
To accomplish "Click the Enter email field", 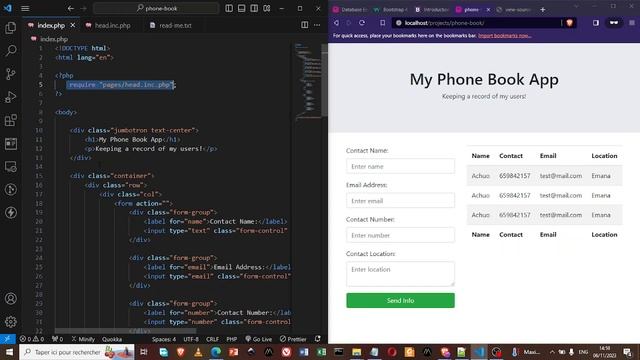I will pyautogui.click(x=400, y=200).
